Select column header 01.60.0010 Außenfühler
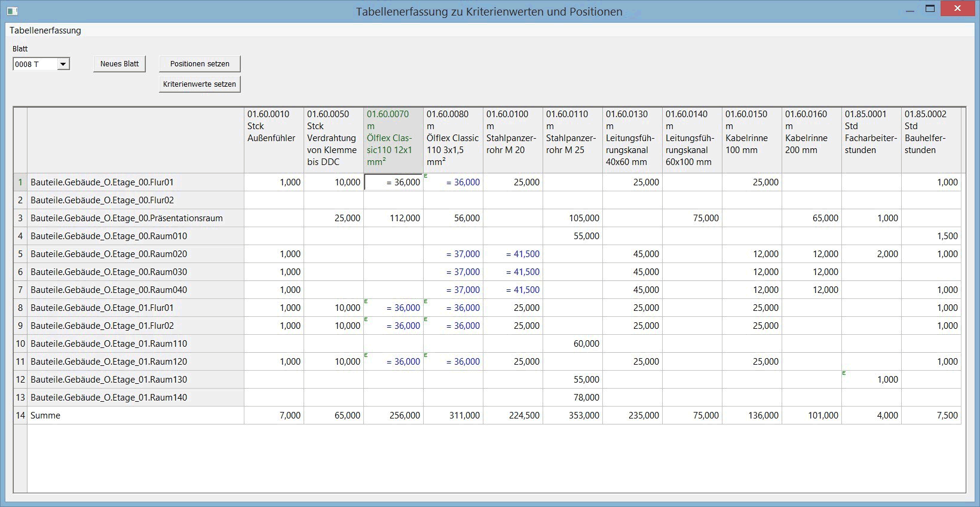Viewport: 980px width, 507px height. [x=274, y=139]
